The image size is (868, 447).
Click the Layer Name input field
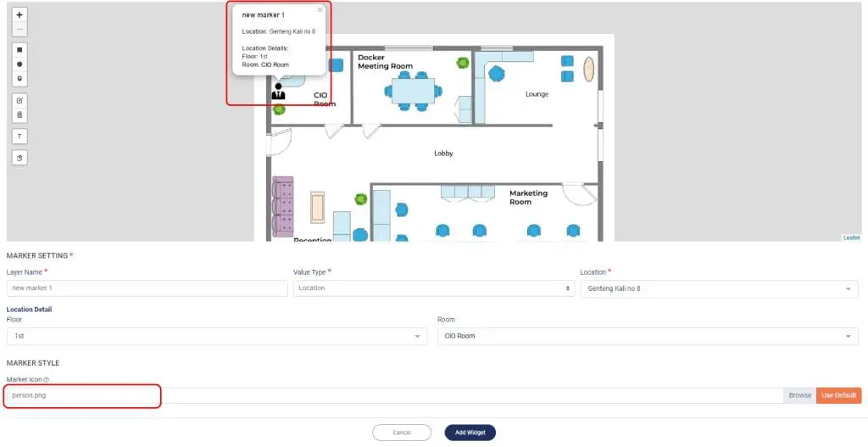pos(147,288)
